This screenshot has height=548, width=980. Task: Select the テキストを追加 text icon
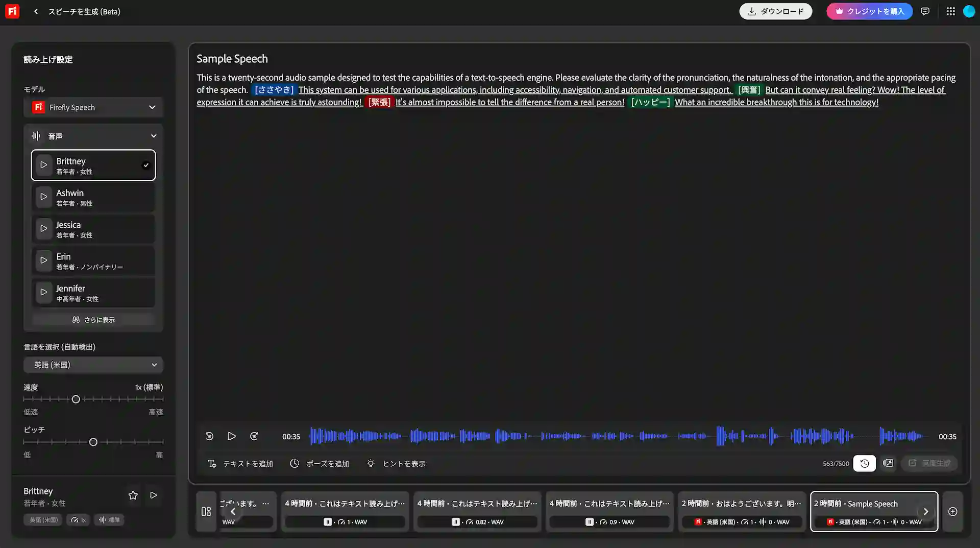211,463
